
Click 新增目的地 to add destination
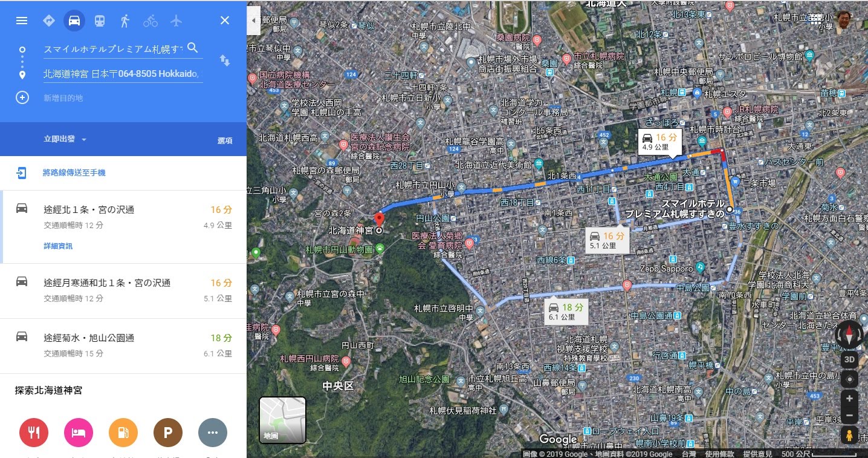[x=63, y=98]
